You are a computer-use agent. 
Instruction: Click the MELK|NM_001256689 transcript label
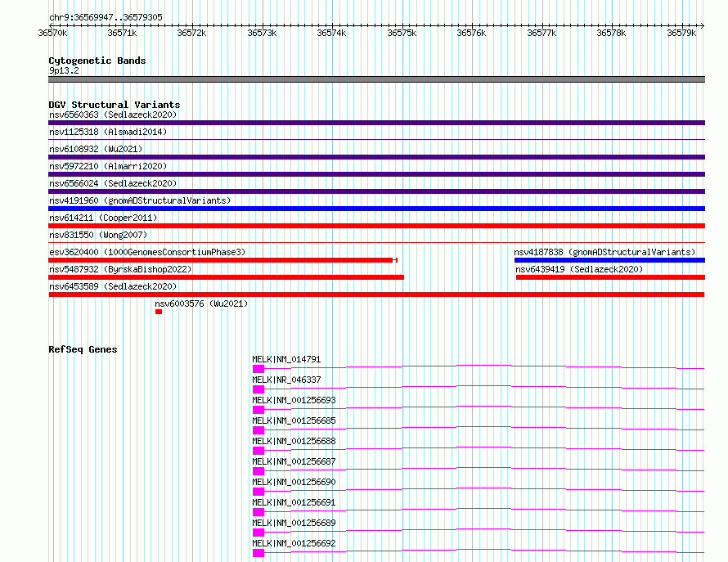pos(294,523)
